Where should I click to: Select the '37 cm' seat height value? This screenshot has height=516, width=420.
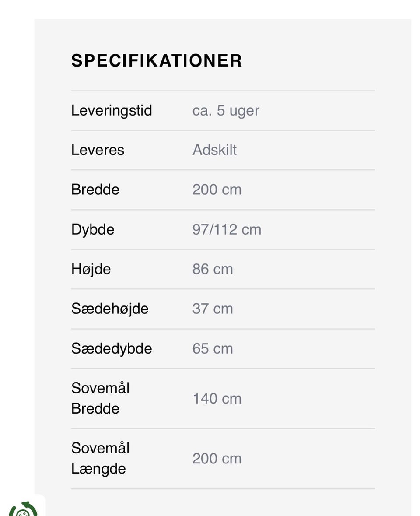213,309
